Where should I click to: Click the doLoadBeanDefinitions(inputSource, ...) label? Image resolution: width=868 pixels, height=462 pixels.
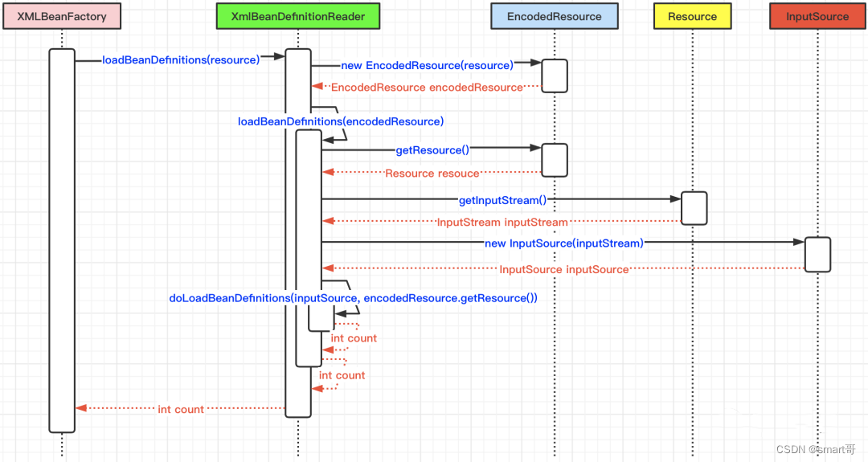[x=353, y=297]
